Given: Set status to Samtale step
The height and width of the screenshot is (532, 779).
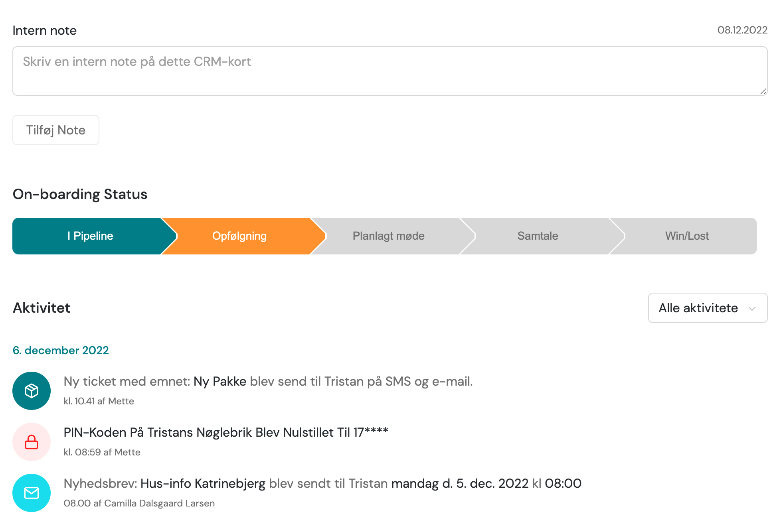Looking at the screenshot, I should [538, 236].
